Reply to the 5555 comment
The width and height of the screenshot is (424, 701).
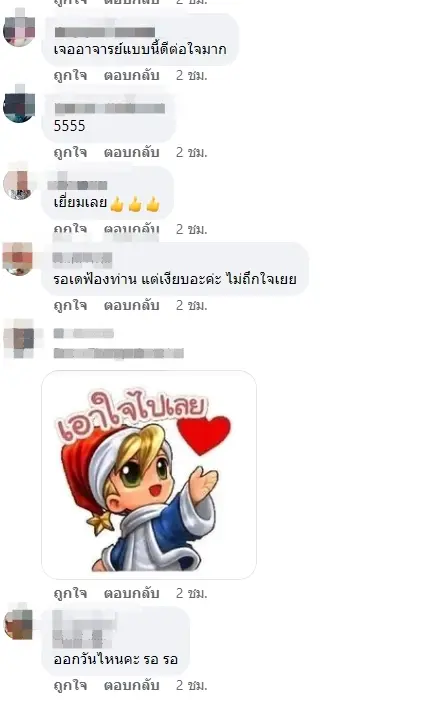(x=131, y=152)
